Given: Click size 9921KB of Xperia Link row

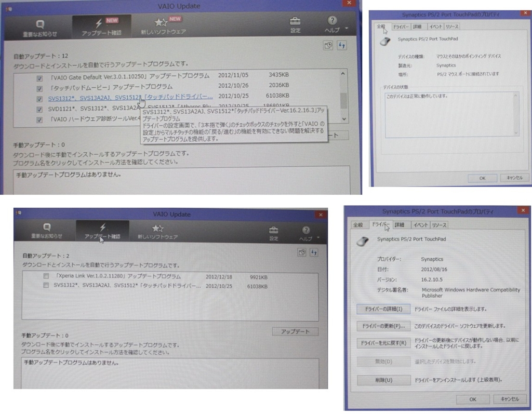Looking at the screenshot, I should click(x=259, y=277).
